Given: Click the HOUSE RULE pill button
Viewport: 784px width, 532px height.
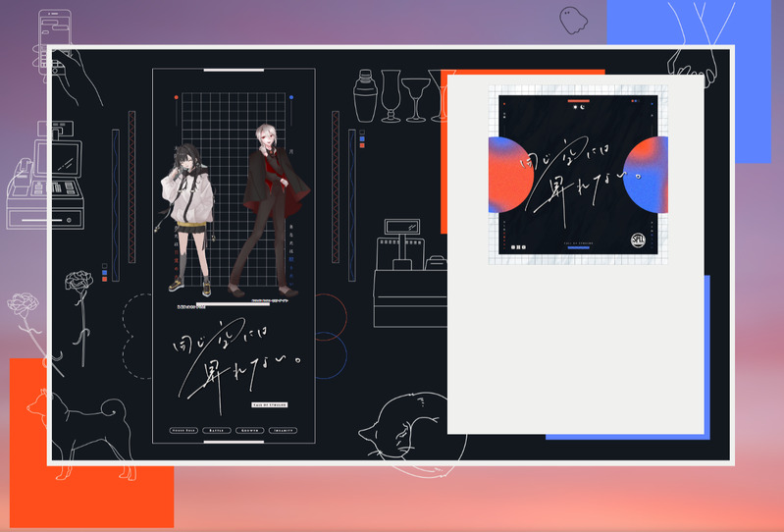Looking at the screenshot, I should 184,430.
